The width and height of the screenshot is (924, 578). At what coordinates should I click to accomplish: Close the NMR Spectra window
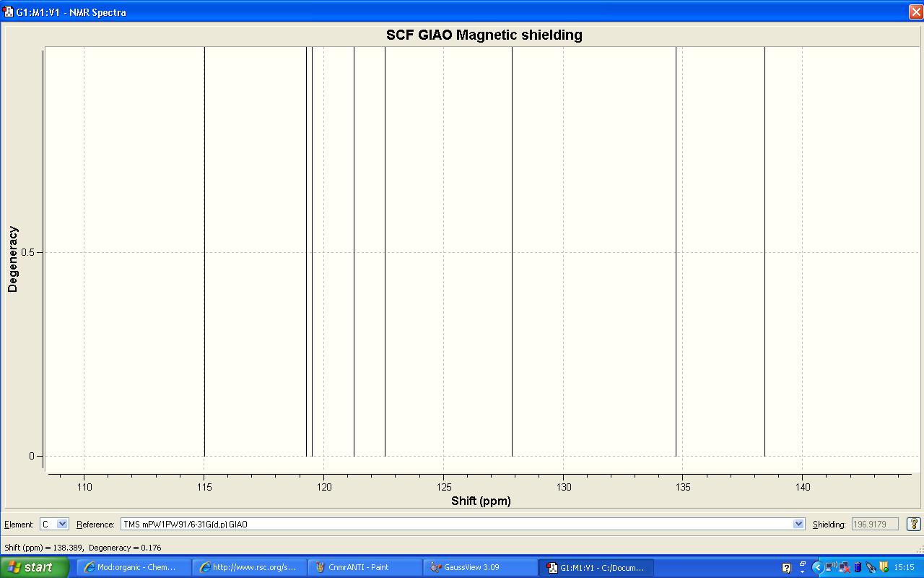(x=915, y=12)
